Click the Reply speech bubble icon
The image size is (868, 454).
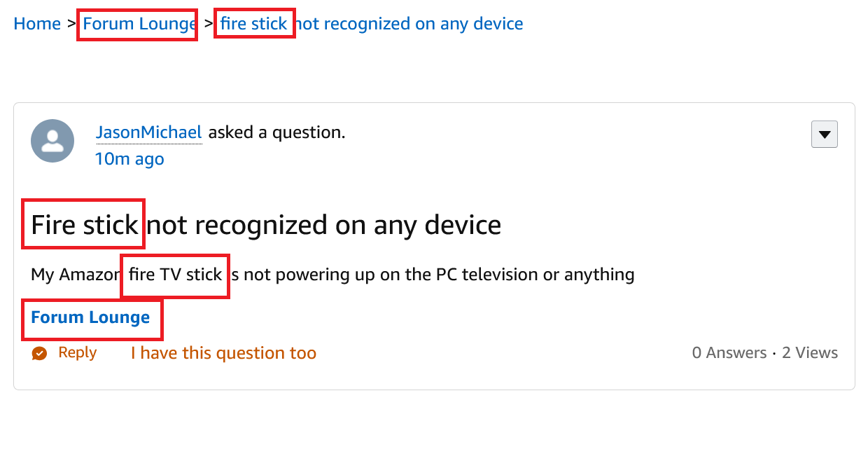pos(39,353)
